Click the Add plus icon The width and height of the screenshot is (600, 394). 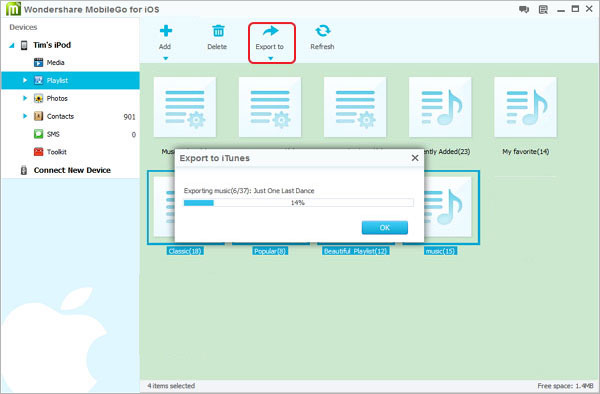(x=166, y=31)
